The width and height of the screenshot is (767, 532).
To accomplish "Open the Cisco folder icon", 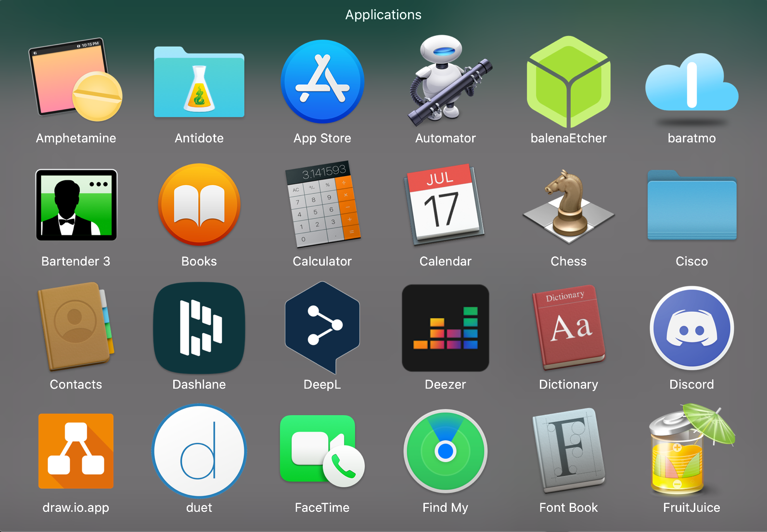I will click(692, 205).
